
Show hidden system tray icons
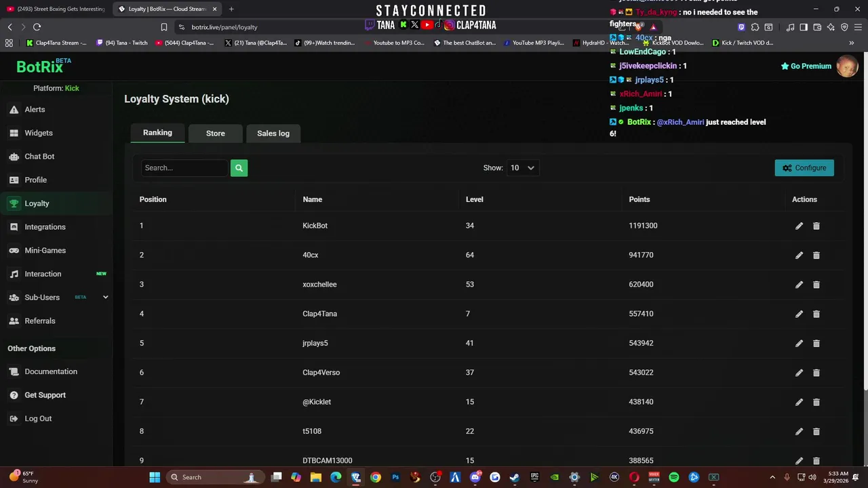tap(772, 477)
